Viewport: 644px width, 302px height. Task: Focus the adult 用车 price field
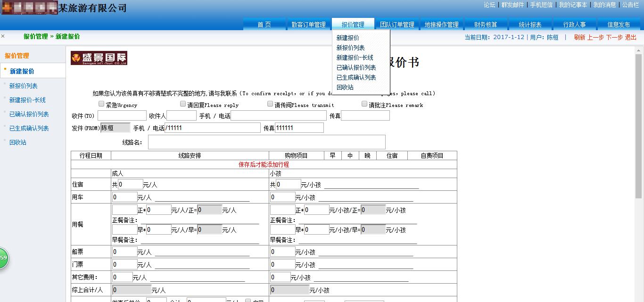tap(125, 197)
